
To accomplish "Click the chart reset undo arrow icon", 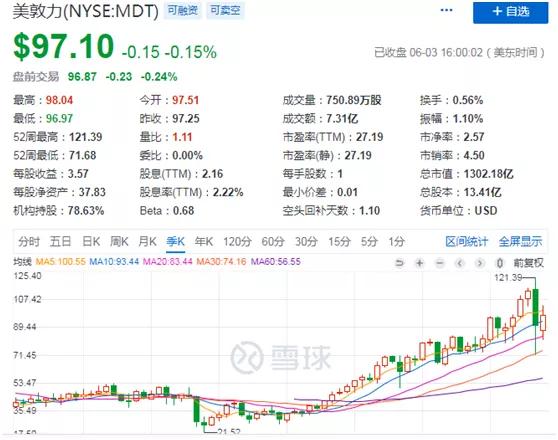I will point(400,263).
